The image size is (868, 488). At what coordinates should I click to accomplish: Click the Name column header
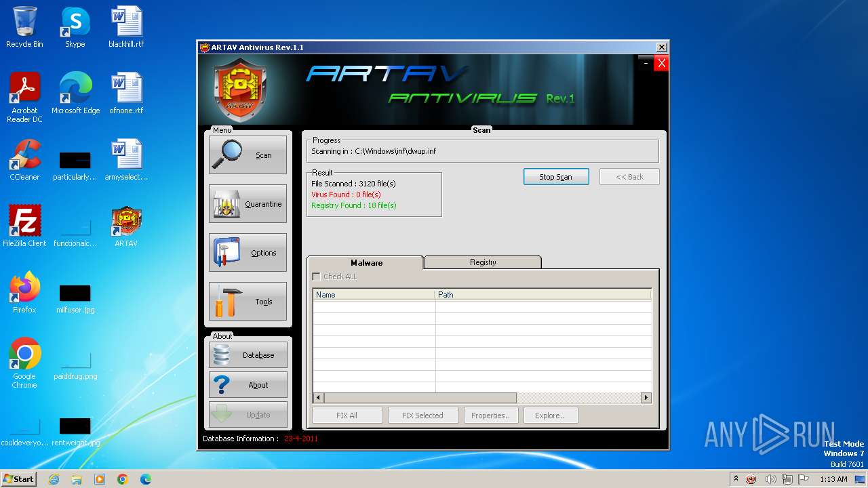(374, 295)
